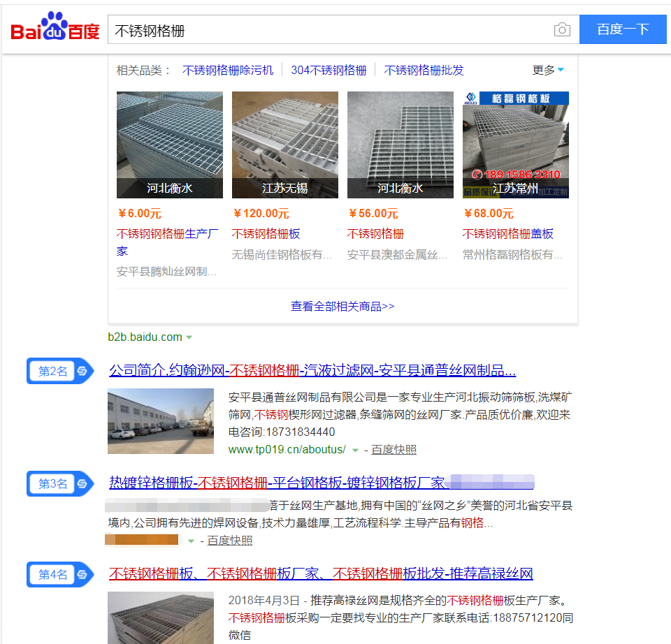671x644 pixels.
Task: Open the 高禄丝网 grating thumbnail
Action: (161, 617)
